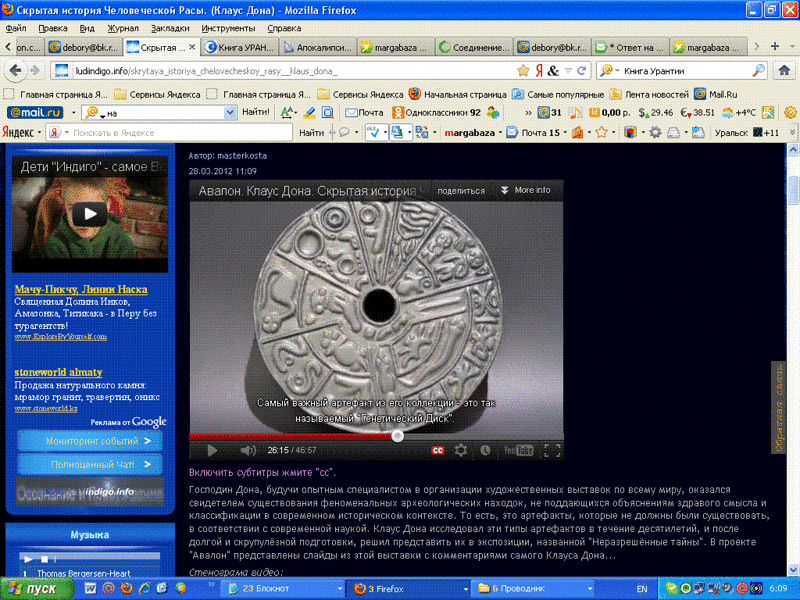This screenshot has width=800, height=600.
Task: Open Mail.ru toolbar settings gear icon
Action: [x=790, y=112]
